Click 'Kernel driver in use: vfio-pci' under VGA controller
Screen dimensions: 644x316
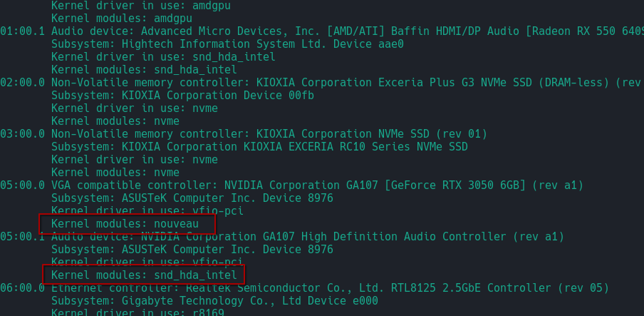pos(147,211)
